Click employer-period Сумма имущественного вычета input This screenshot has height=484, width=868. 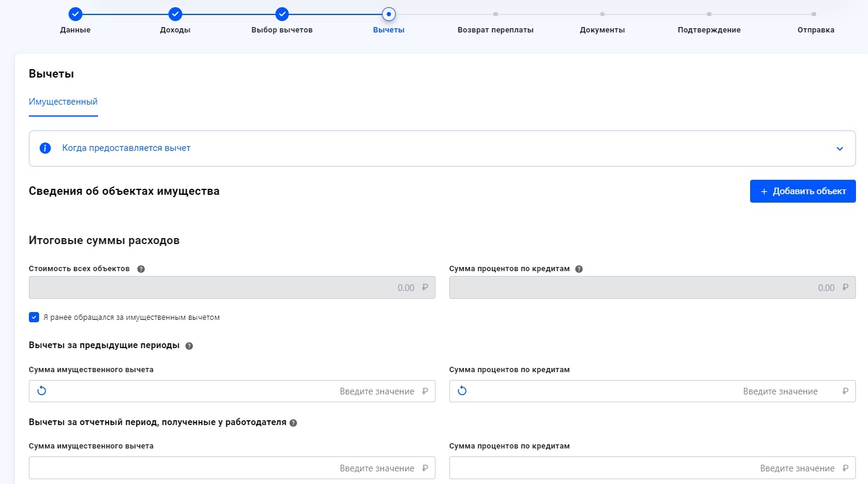point(232,468)
